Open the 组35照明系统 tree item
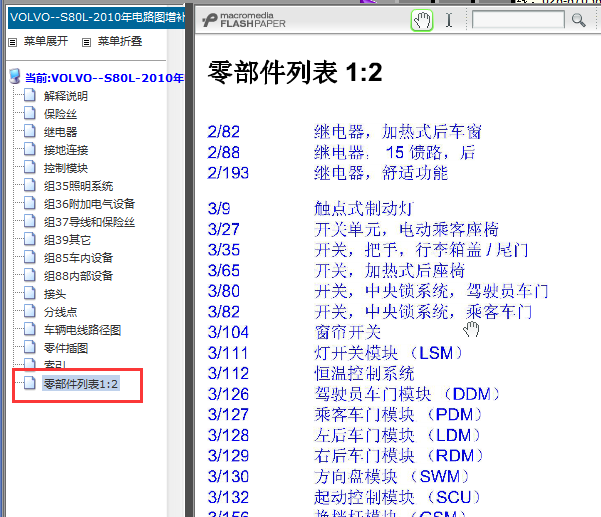The image size is (601, 517). pos(78,186)
